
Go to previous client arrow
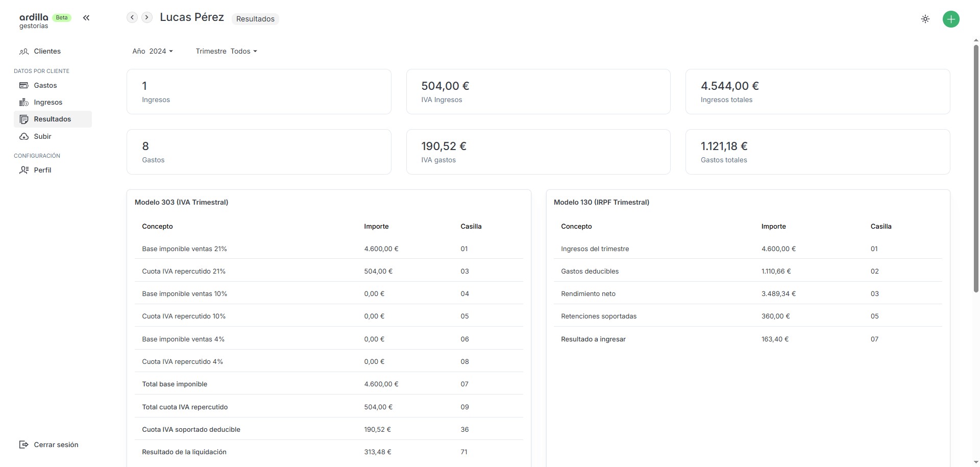point(132,17)
